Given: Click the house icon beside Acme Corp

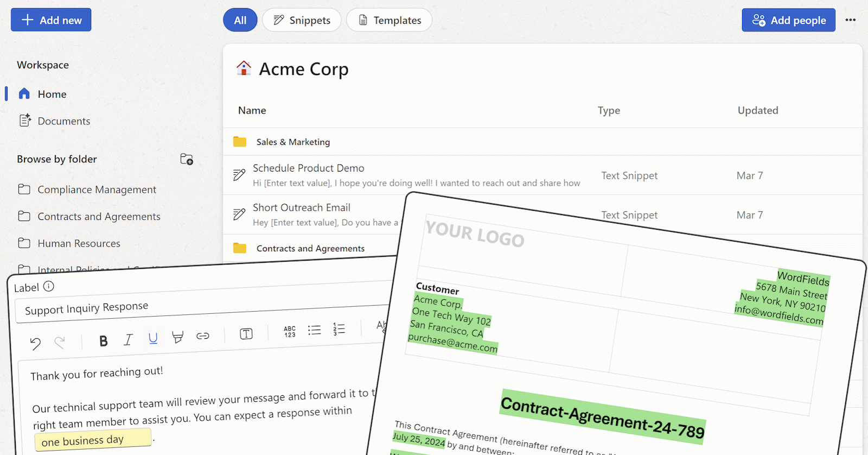Looking at the screenshot, I should pos(244,68).
